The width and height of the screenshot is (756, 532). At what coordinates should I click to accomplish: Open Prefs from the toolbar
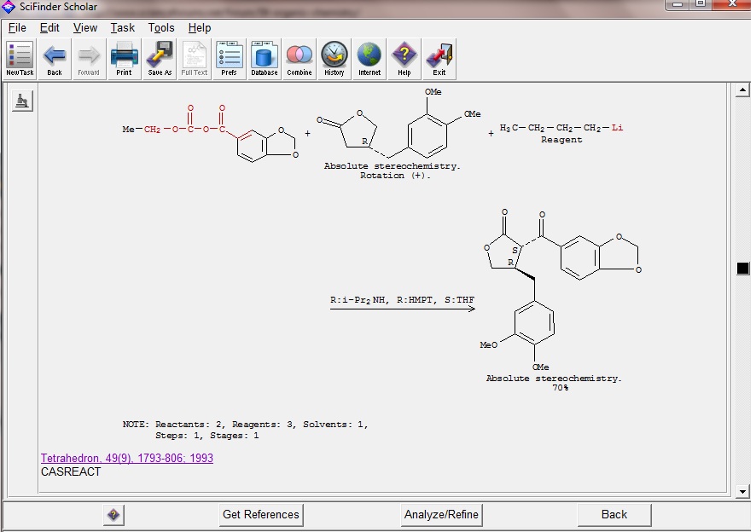229,59
